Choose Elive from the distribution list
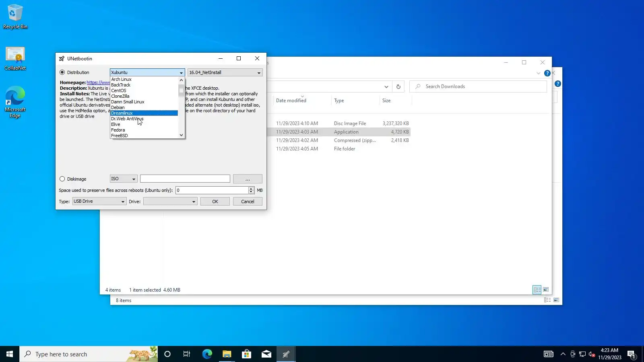The height and width of the screenshot is (362, 644). point(144,124)
